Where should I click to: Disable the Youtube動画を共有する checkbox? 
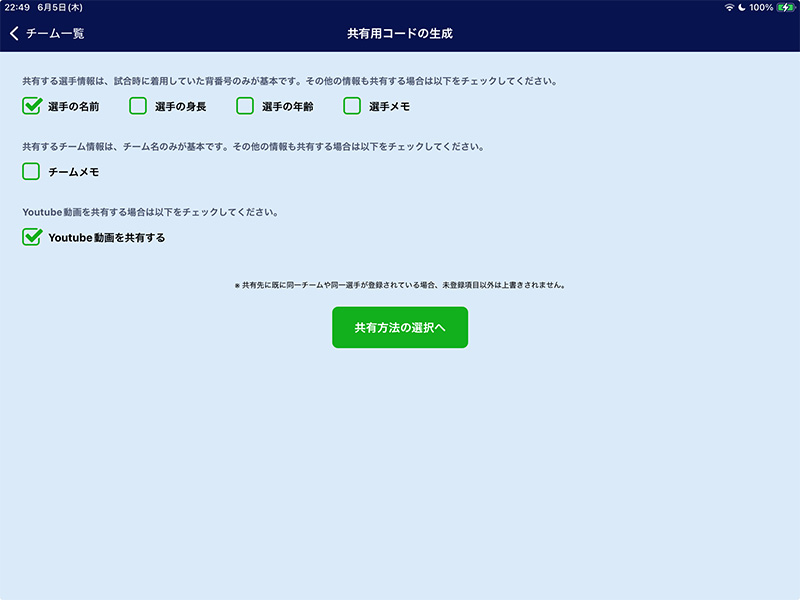pyautogui.click(x=32, y=238)
